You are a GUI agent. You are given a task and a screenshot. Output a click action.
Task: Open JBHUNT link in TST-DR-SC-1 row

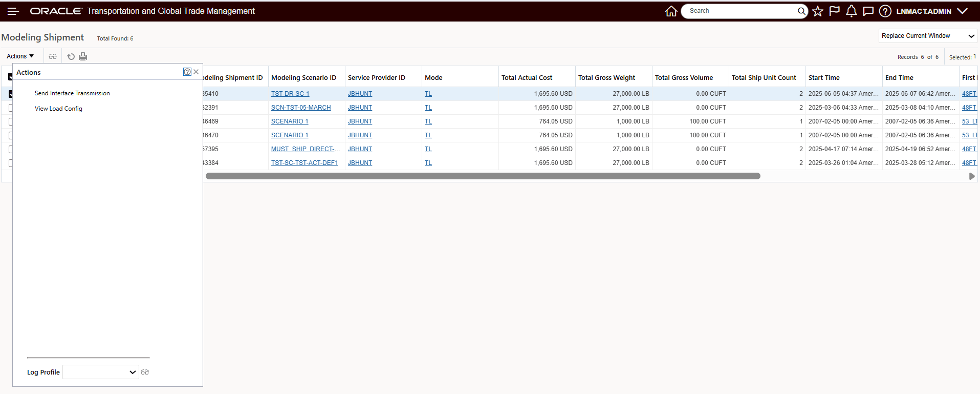[x=360, y=94]
